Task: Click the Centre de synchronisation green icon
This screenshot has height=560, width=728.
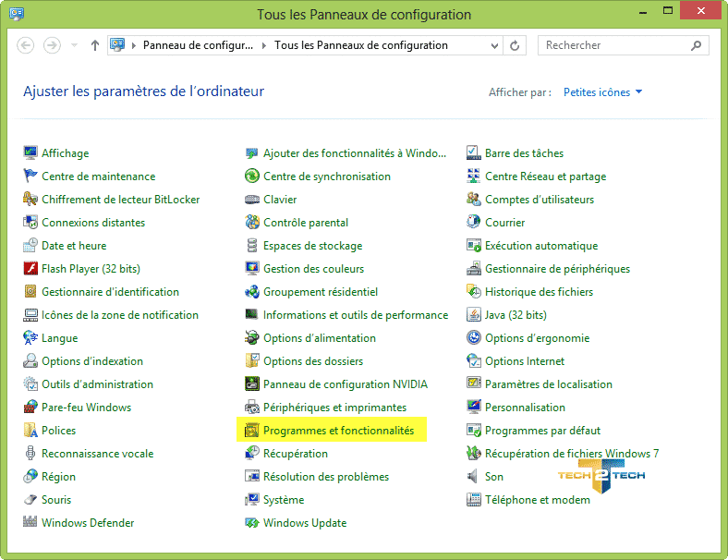Action: (251, 176)
